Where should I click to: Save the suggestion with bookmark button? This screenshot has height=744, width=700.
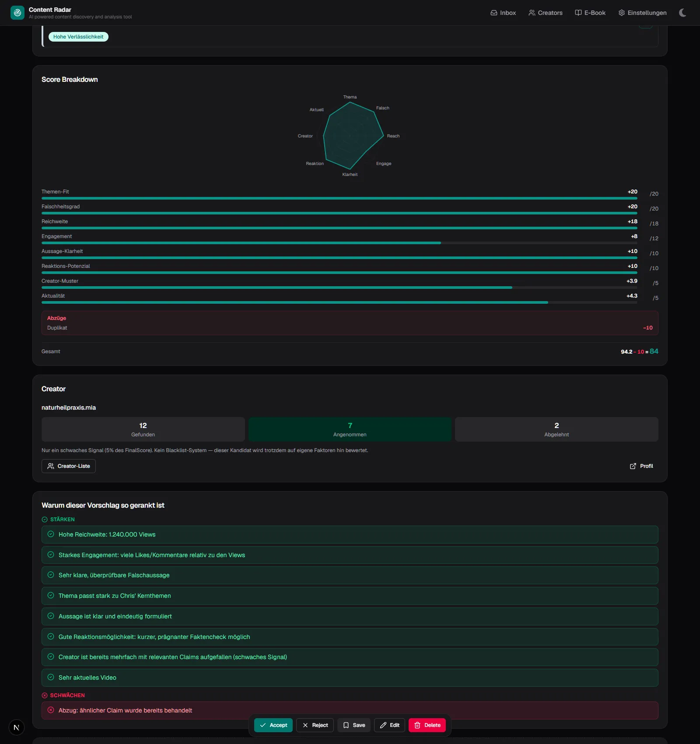354,725
